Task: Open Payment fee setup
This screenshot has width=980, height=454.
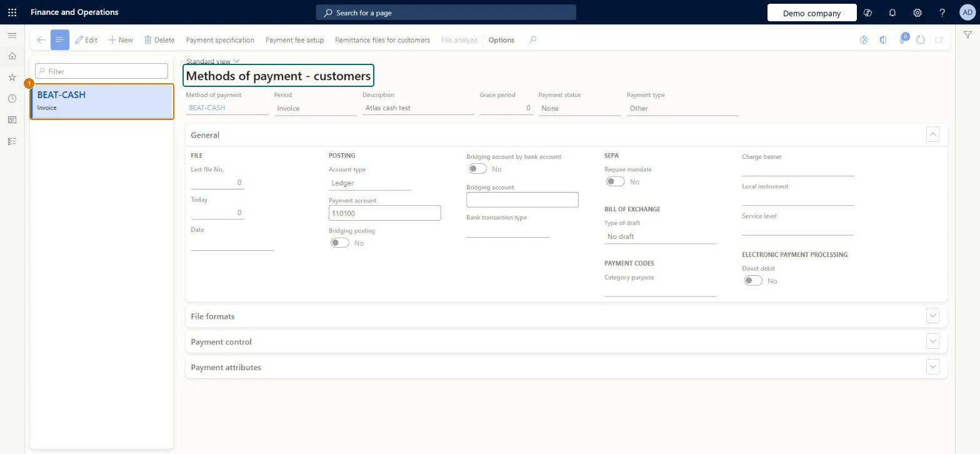Action: click(294, 40)
